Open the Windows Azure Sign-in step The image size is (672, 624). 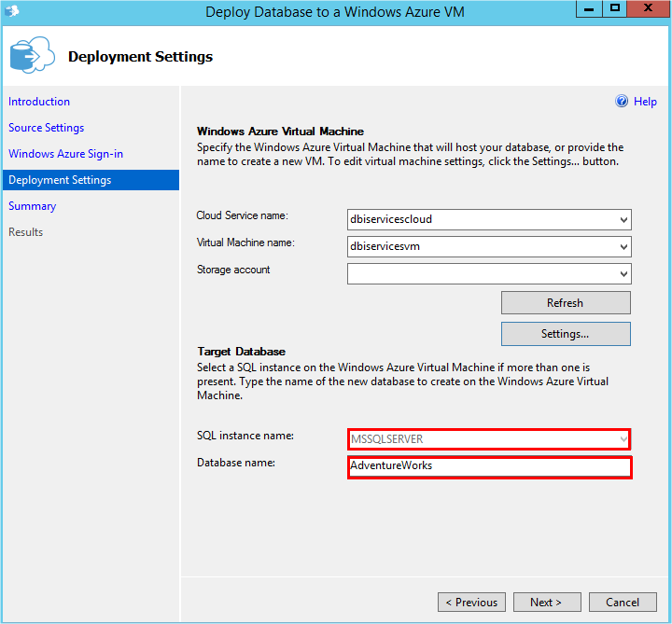pos(65,154)
